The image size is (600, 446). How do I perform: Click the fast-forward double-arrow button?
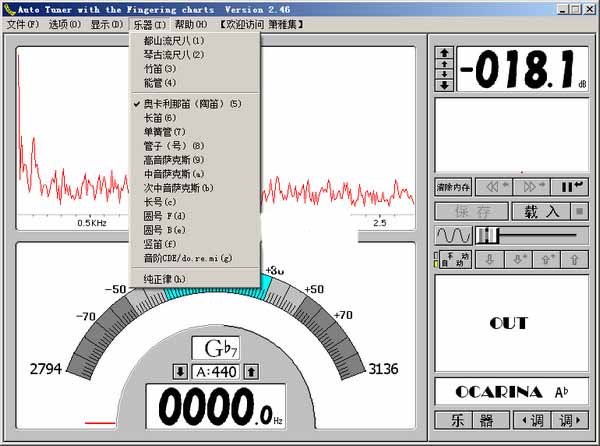(x=532, y=186)
